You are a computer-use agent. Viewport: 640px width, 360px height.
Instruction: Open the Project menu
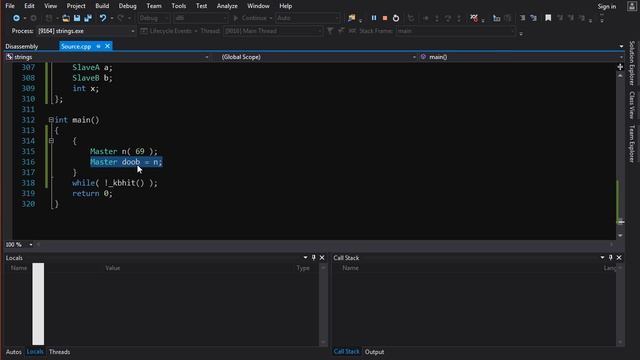click(76, 6)
